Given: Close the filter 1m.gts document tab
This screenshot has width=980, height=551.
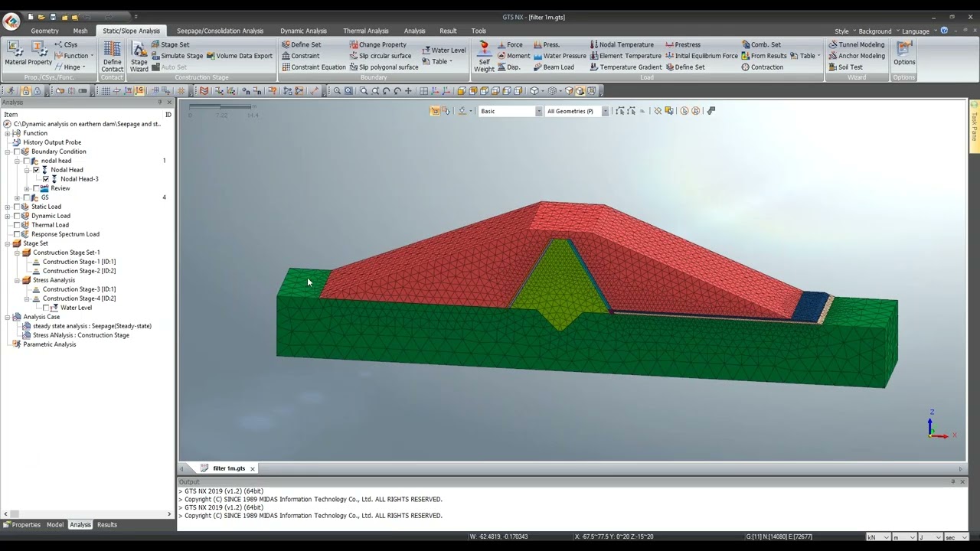Looking at the screenshot, I should tap(252, 468).
